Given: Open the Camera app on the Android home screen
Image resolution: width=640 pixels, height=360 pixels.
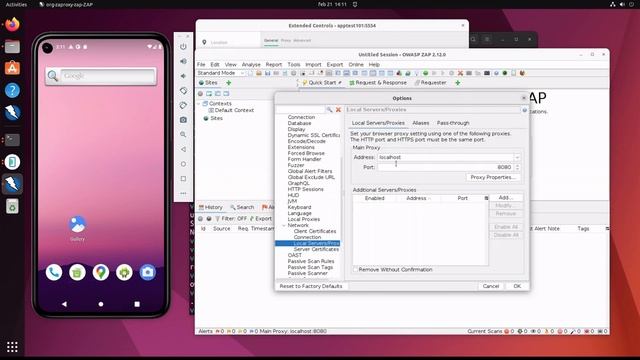Looking at the screenshot, I should 148,272.
